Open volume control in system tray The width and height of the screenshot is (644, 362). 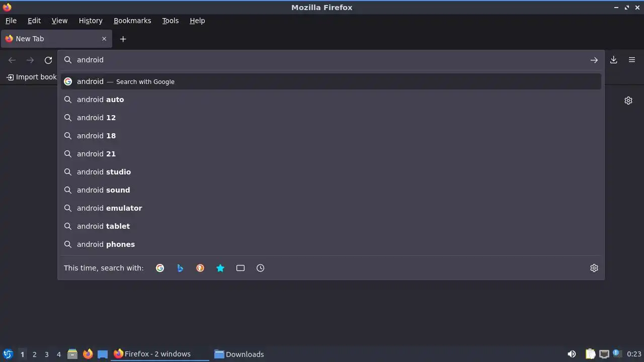pyautogui.click(x=572, y=354)
